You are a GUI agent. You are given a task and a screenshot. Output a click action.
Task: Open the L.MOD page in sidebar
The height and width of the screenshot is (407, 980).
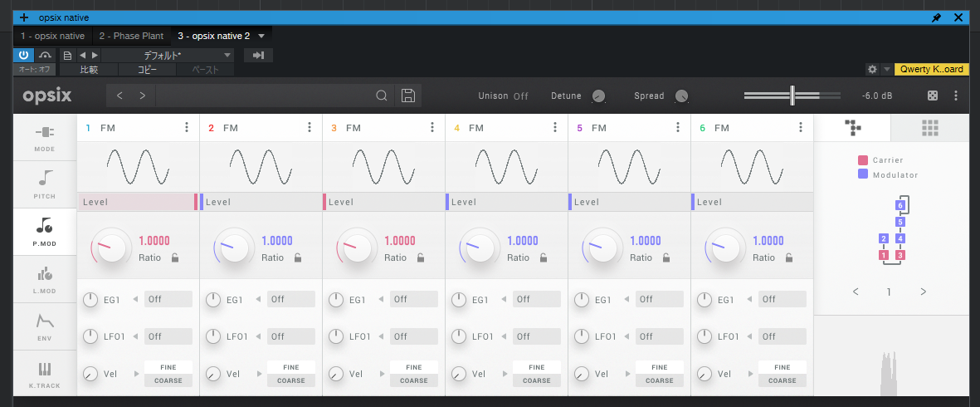coord(45,279)
